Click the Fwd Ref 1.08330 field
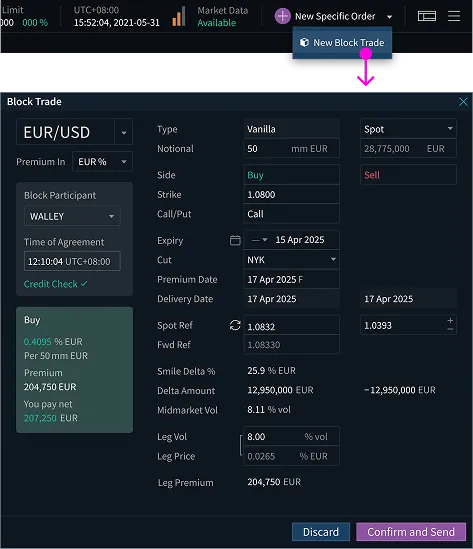The image size is (473, 549). (x=291, y=345)
